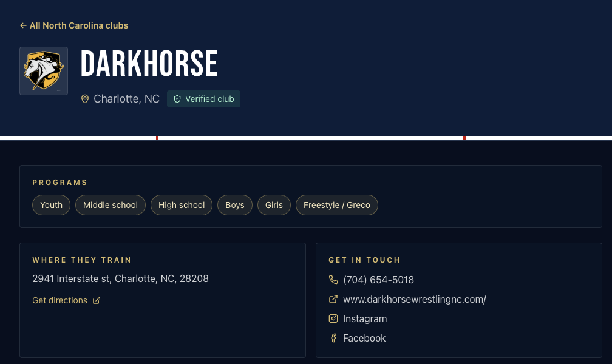Screen dimensions: 612x364
Task: Click the GET IN TOUCH heading
Action: coord(364,260)
